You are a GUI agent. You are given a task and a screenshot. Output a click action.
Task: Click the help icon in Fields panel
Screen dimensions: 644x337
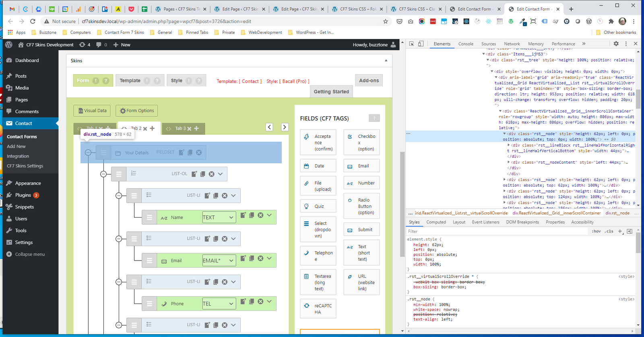click(374, 118)
